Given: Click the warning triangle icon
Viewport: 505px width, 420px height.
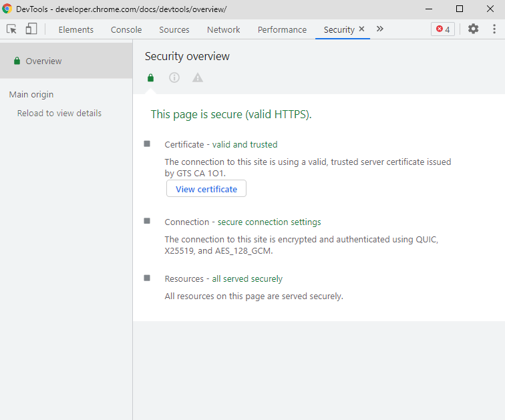Looking at the screenshot, I should click(x=198, y=77).
